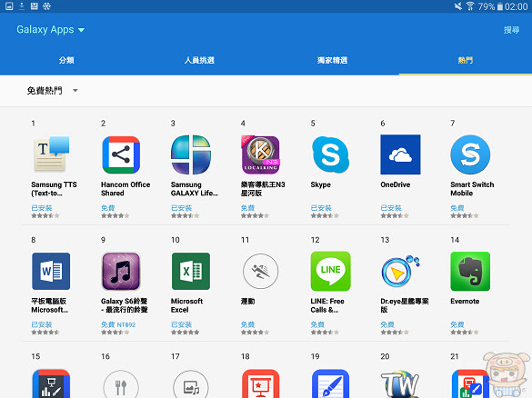Tap 免費 under Hancom Office Shared
The image size is (532, 398).
[108, 208]
